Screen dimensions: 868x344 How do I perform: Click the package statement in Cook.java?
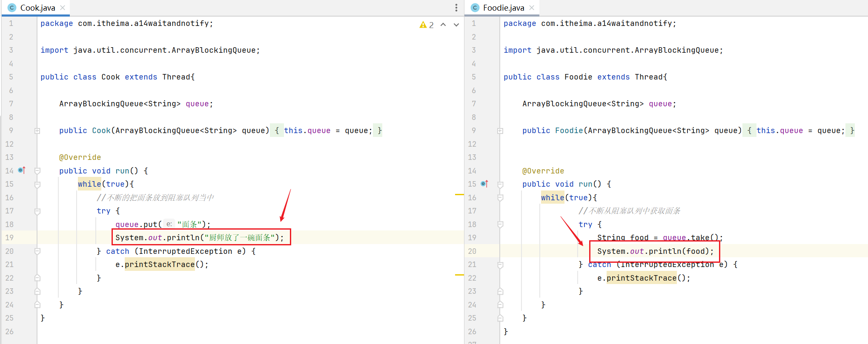pyautogui.click(x=127, y=23)
